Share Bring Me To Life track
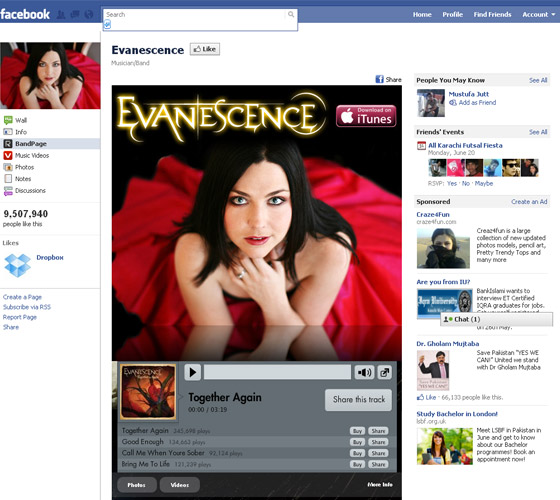The width and height of the screenshot is (560, 500). pyautogui.click(x=378, y=464)
